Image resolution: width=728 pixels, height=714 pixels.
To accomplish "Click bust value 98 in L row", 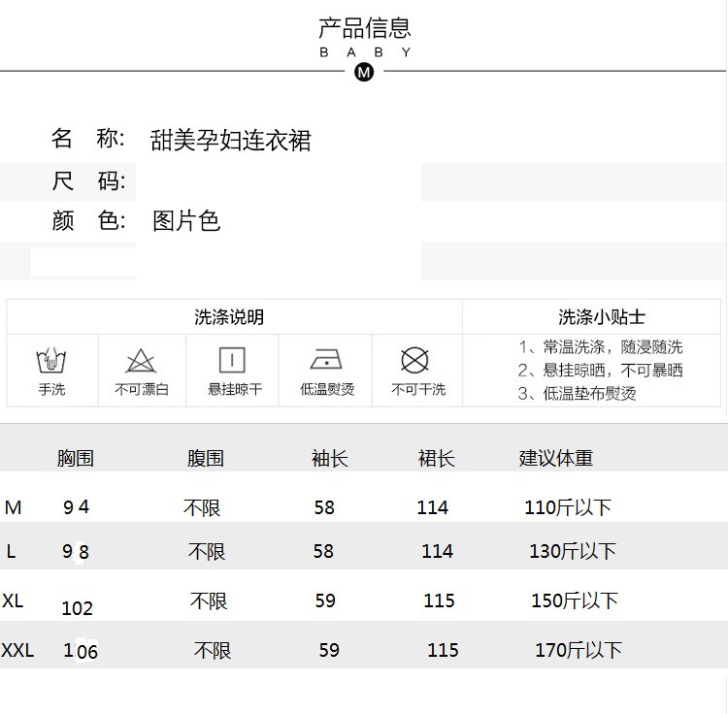I will [76, 552].
